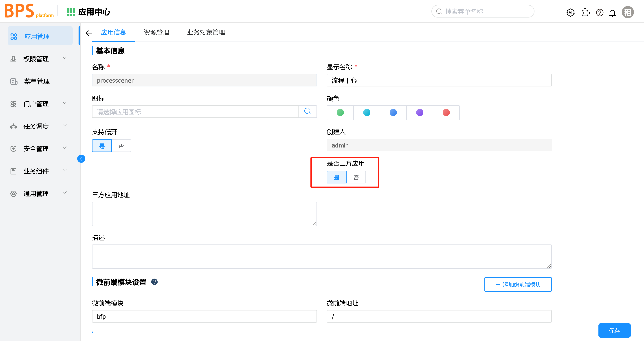Click the search icon in 图标 field
The width and height of the screenshot is (644, 341).
point(307,111)
